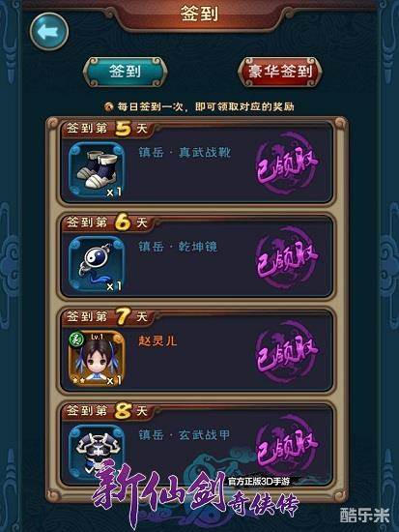Go back using the arrow button
Viewport: 399px width, 532px height.
point(49,32)
